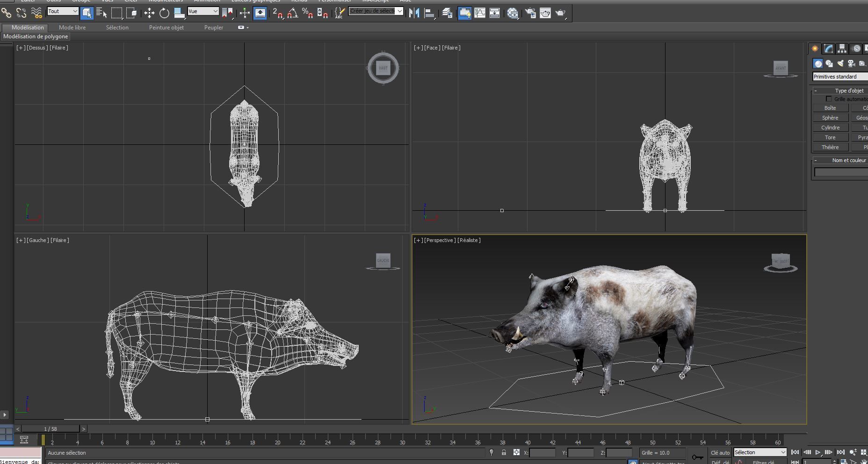Screen dimensions: 868x464
Task: Open Render Setup icon
Action: click(x=530, y=13)
